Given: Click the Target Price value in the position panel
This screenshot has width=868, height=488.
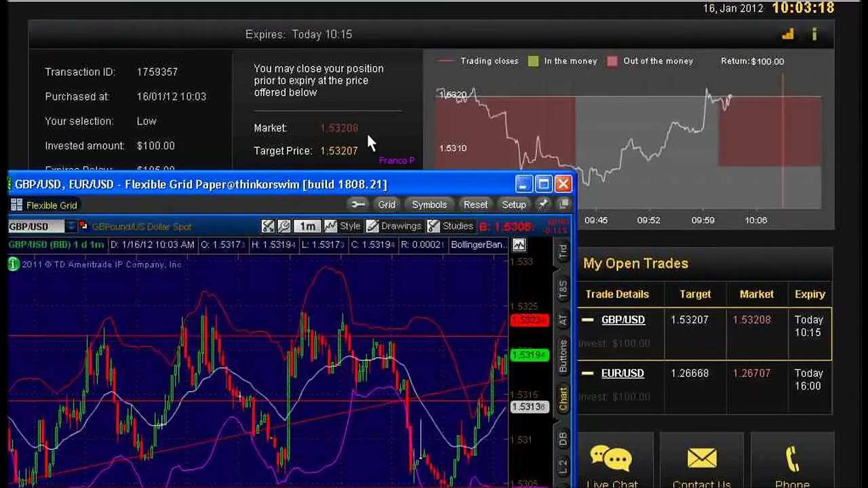Looking at the screenshot, I should tap(339, 151).
